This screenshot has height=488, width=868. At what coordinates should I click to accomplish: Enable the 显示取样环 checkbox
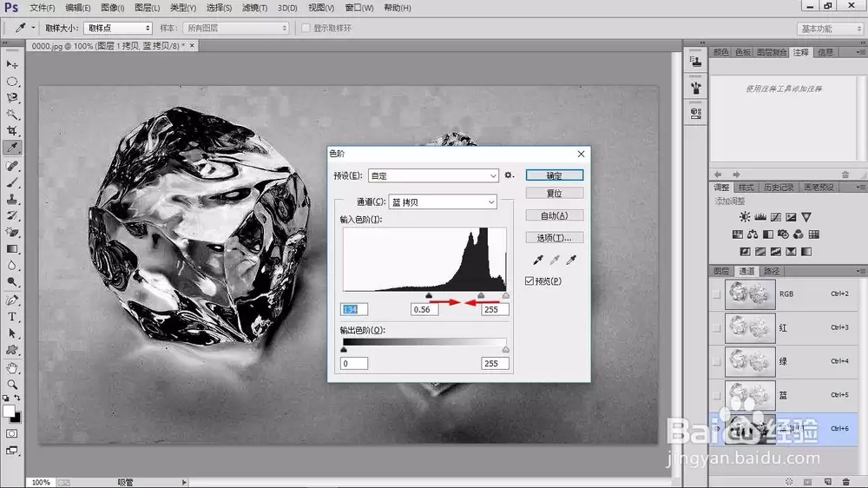coord(306,28)
